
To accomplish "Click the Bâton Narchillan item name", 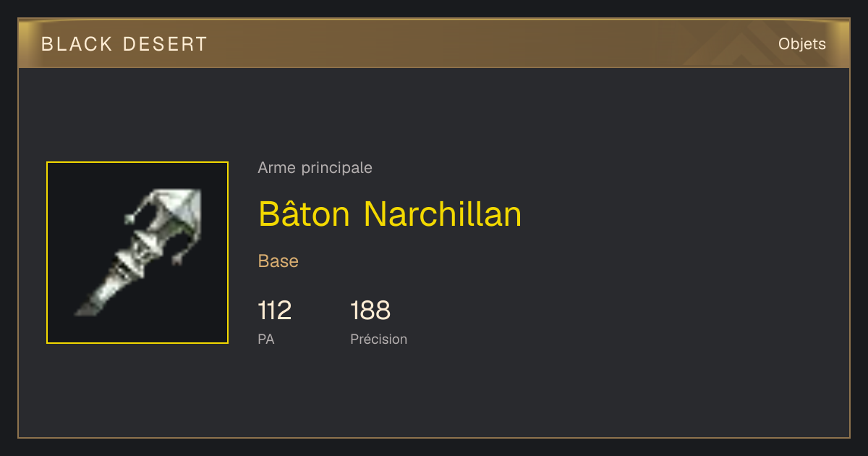I will (390, 214).
